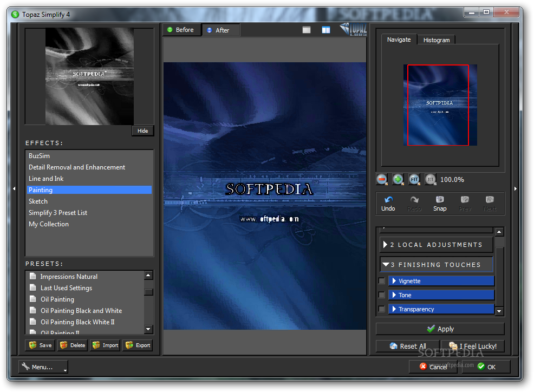The image size is (534, 392).
Task: Select the Oil Painting Black and White preset
Action: tap(81, 311)
